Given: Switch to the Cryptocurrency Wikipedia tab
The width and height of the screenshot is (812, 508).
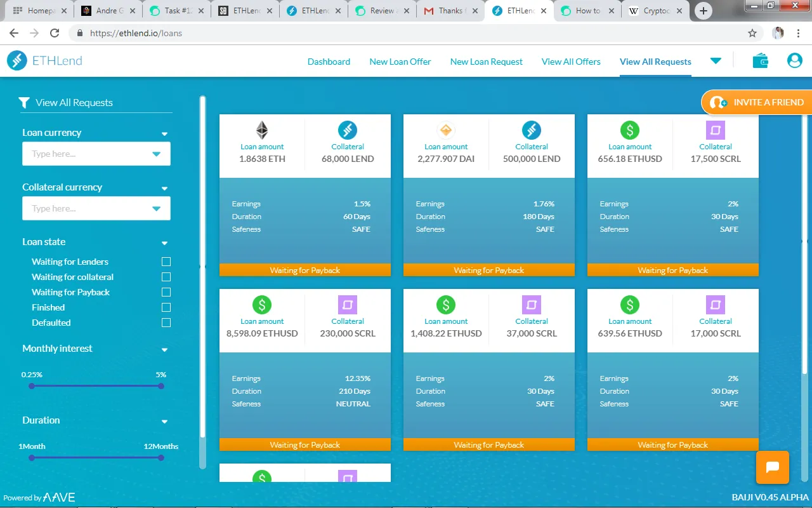Looking at the screenshot, I should tap(655, 11).
